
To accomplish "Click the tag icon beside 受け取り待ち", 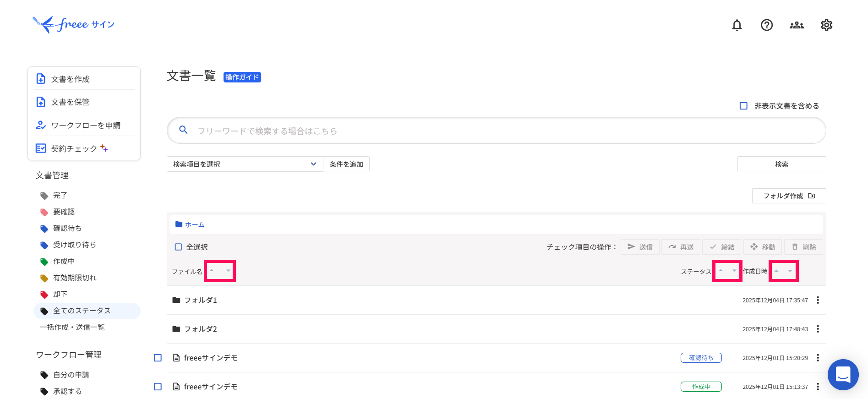I will [44, 245].
